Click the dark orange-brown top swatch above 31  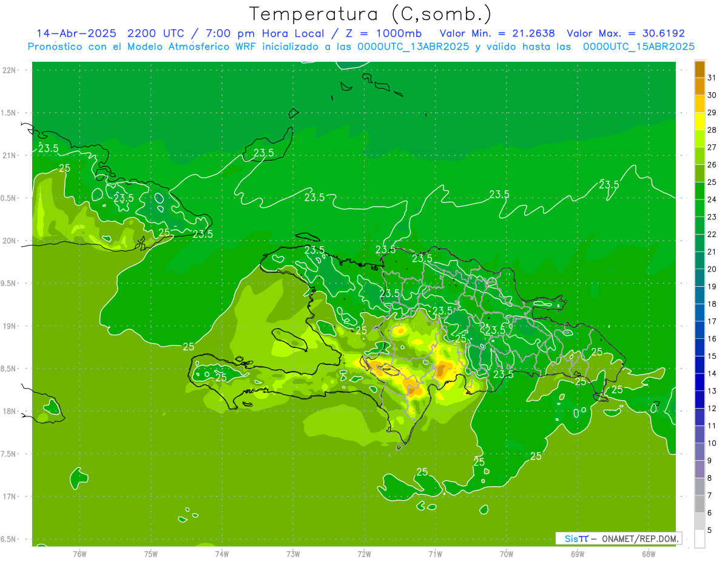click(700, 70)
